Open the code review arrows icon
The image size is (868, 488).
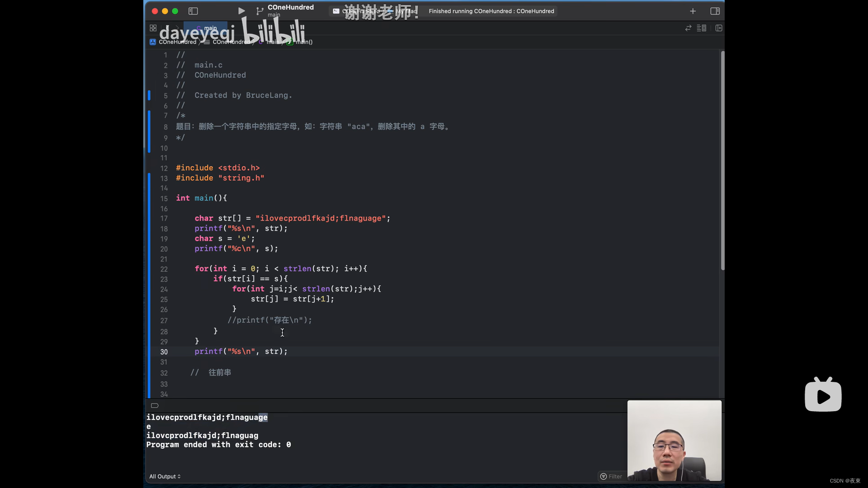coord(688,28)
